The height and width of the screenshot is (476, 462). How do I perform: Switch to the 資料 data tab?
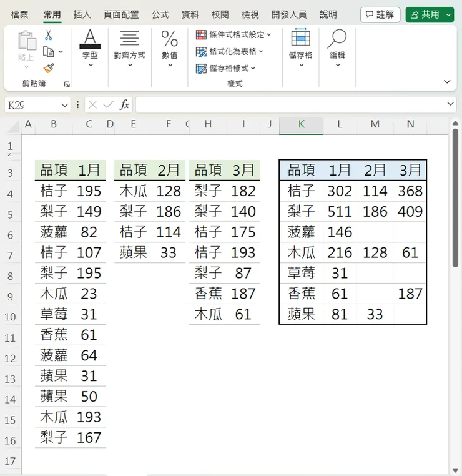tap(190, 14)
